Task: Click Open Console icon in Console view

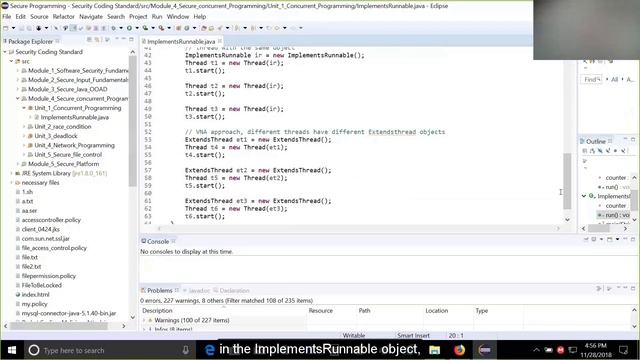Action: 610,239
